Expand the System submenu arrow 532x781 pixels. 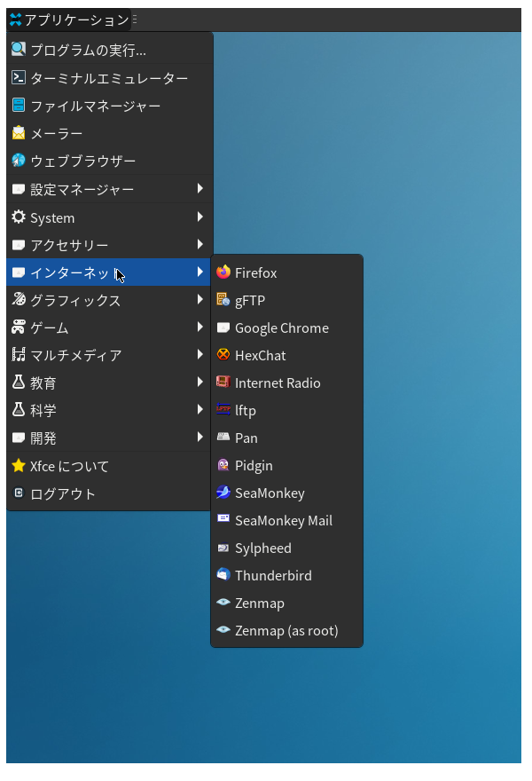point(200,217)
